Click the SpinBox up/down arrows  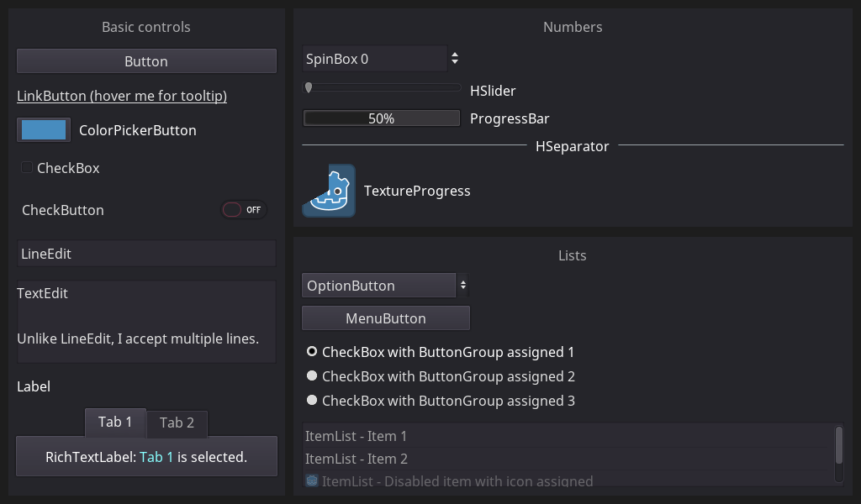(x=455, y=58)
